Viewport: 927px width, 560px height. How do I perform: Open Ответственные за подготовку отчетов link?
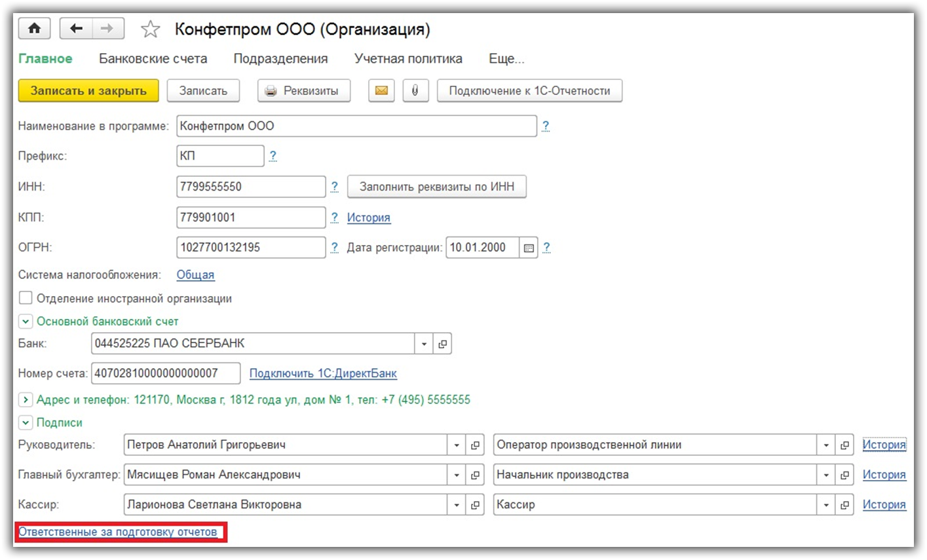coord(118,532)
